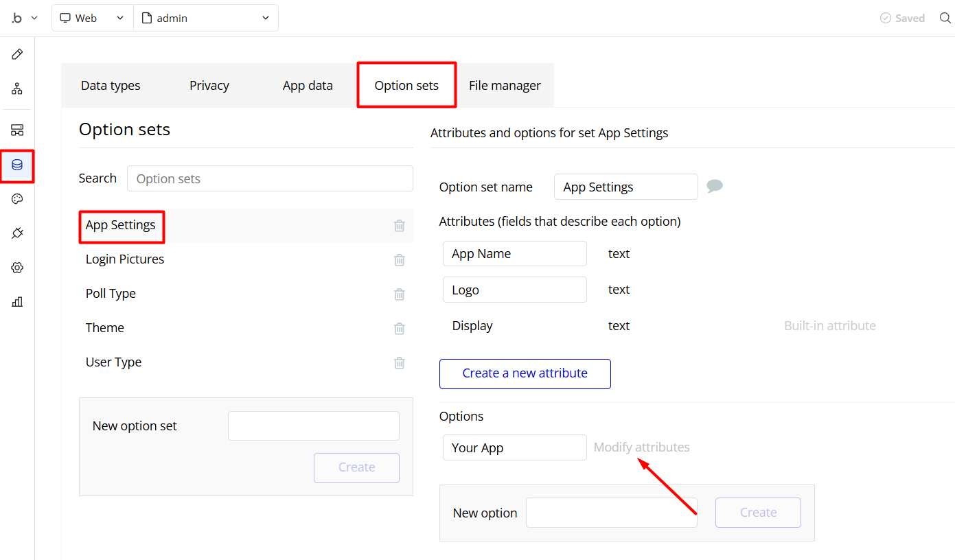Switch to the Data types tab
This screenshot has width=955, height=560.
click(x=111, y=86)
